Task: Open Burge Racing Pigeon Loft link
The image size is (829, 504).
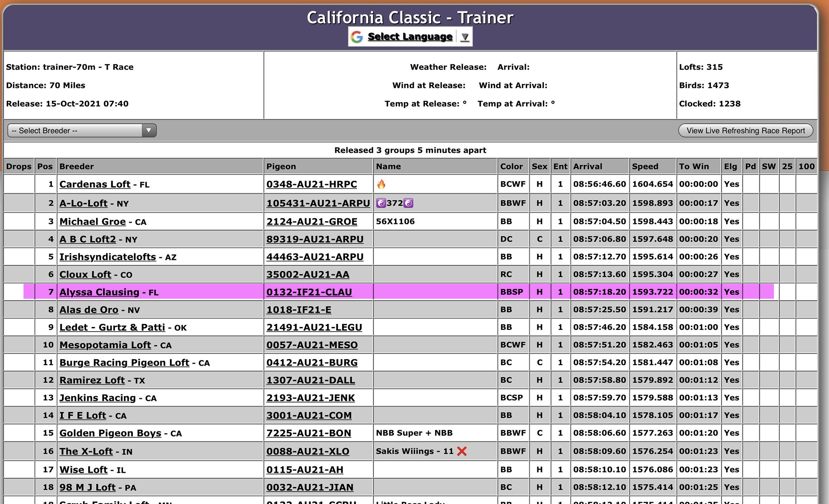Action: [x=124, y=362]
